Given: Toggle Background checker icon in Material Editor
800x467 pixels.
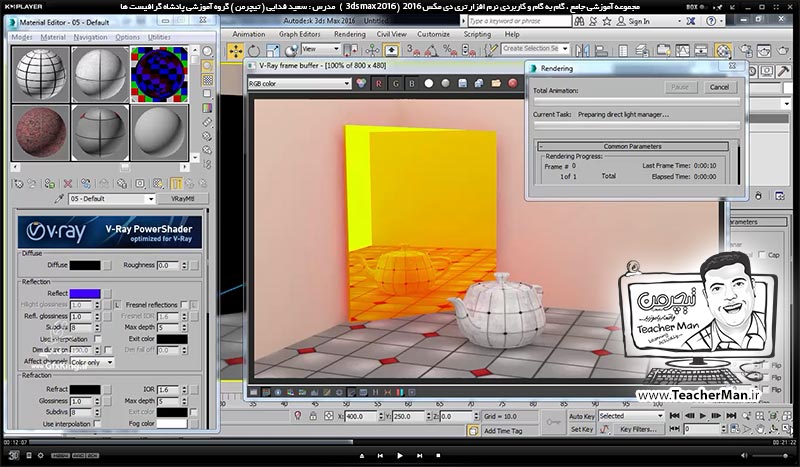Looking at the screenshot, I should (x=207, y=80).
